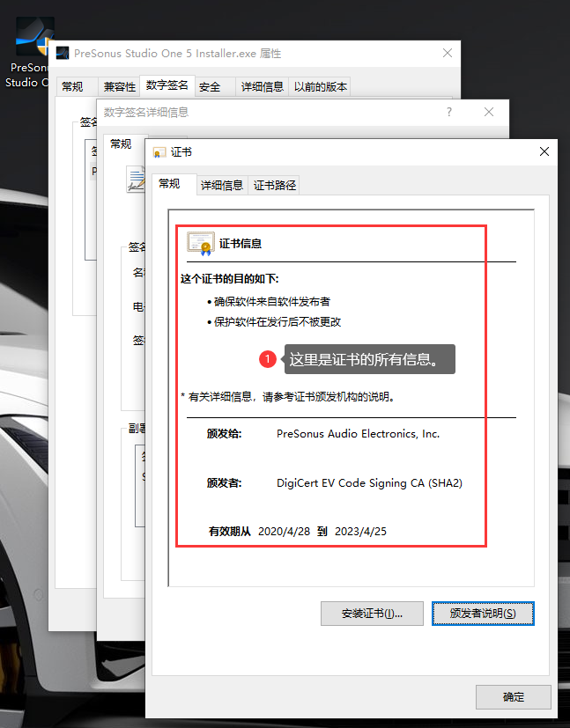Click the help question mark in 数字签名详细信息
Image resolution: width=570 pixels, height=728 pixels.
click(x=448, y=112)
